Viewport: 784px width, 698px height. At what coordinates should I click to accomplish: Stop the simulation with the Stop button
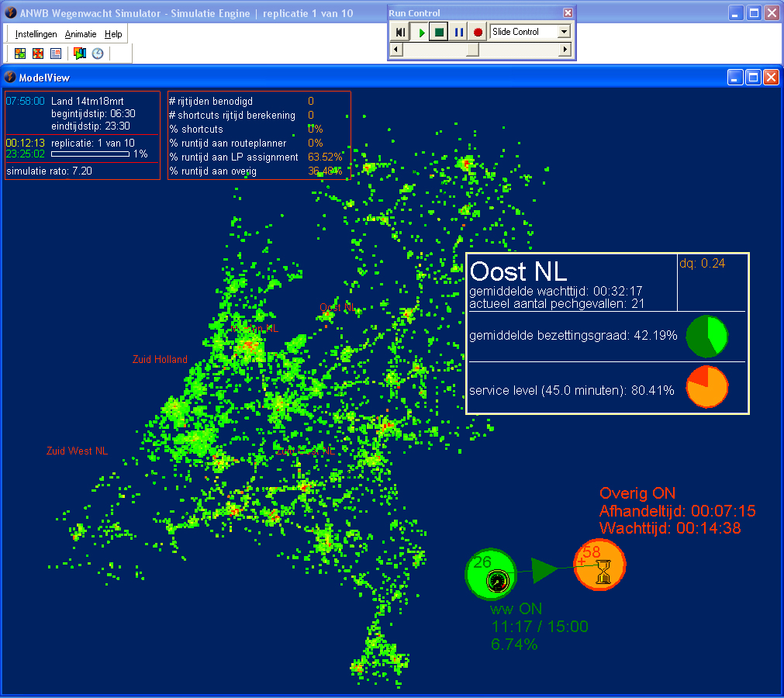click(439, 33)
